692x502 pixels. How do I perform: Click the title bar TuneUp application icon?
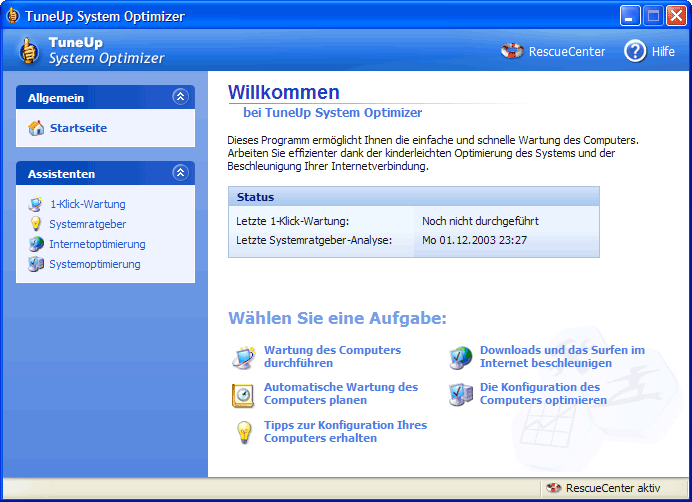pyautogui.click(x=13, y=15)
